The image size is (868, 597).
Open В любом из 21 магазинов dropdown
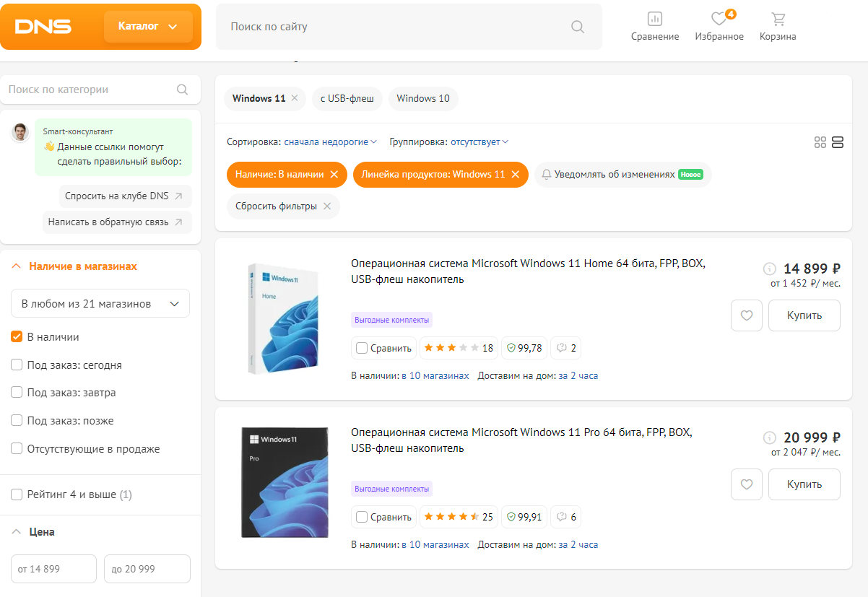pos(100,304)
